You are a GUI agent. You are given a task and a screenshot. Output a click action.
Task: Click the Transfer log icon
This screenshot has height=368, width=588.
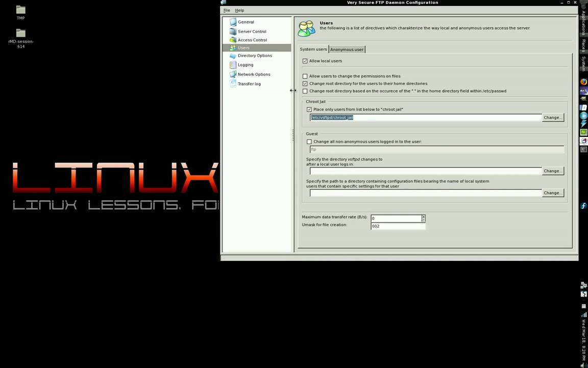coord(233,84)
